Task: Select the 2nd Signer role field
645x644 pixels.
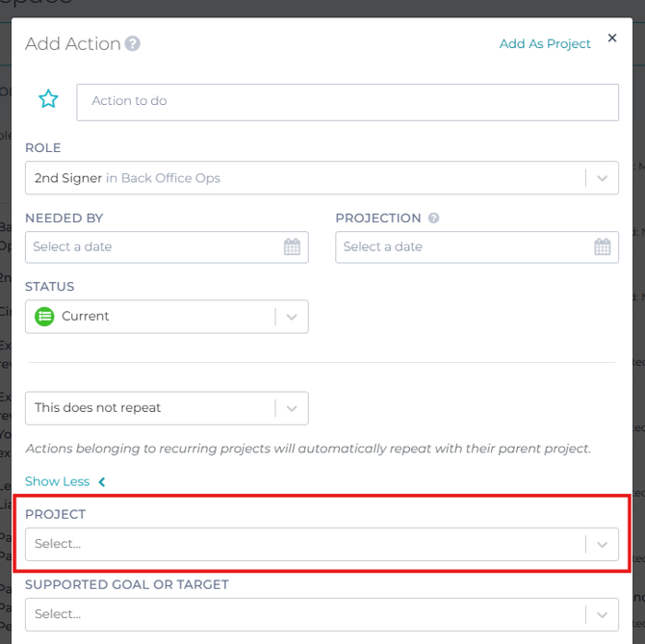Action: (x=304, y=178)
